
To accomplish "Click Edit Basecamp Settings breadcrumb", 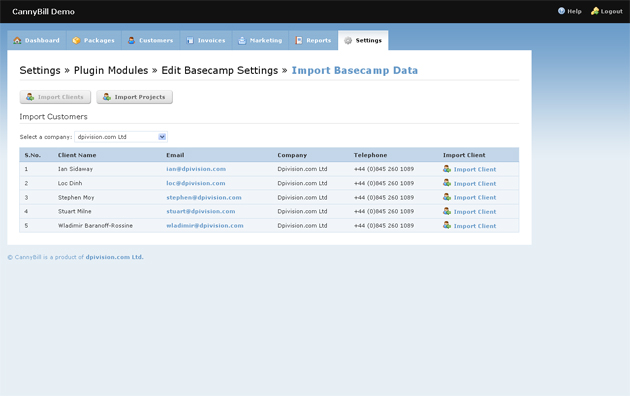I will [220, 70].
